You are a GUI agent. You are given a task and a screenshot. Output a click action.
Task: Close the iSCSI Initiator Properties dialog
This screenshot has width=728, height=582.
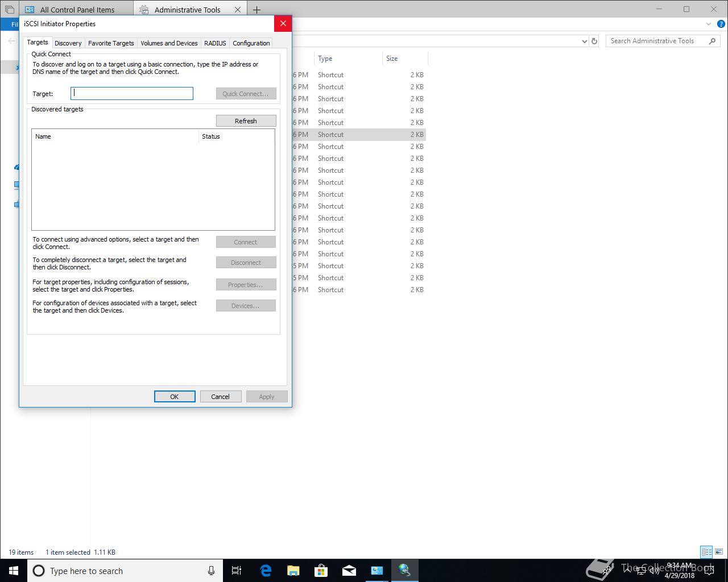283,23
